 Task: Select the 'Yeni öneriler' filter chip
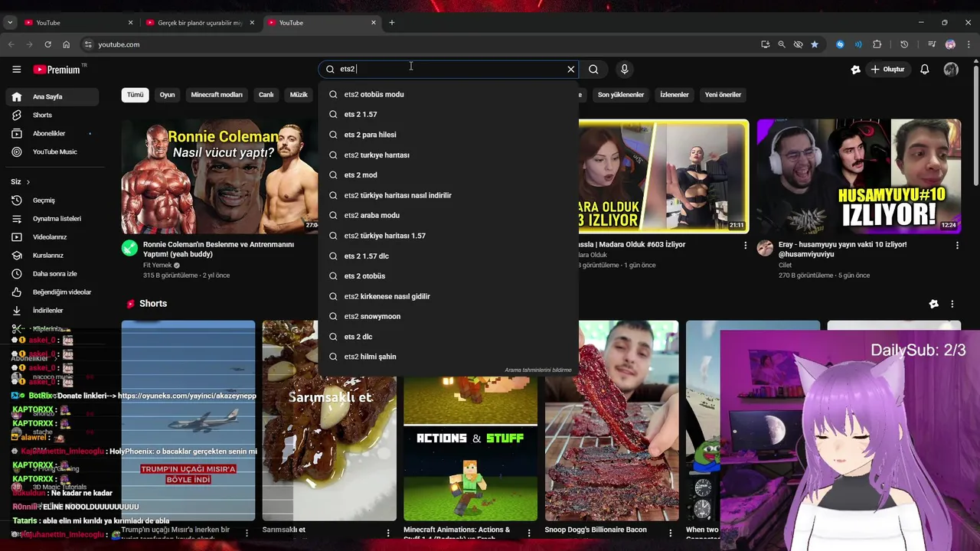pos(723,95)
